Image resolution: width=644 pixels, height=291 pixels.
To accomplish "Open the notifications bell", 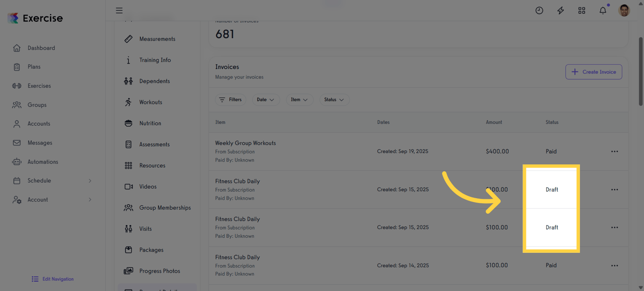I will [x=603, y=10].
